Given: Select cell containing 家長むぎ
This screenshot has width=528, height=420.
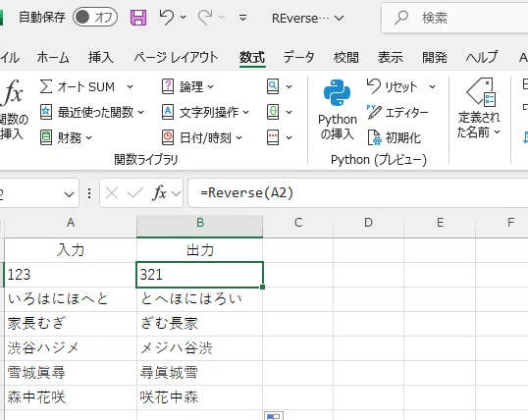Looking at the screenshot, I should coord(71,324).
